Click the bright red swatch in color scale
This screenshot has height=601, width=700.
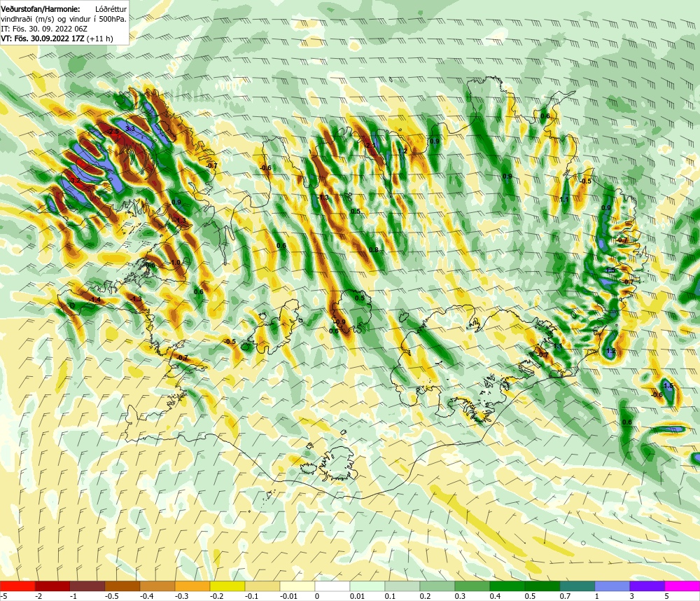17,586
